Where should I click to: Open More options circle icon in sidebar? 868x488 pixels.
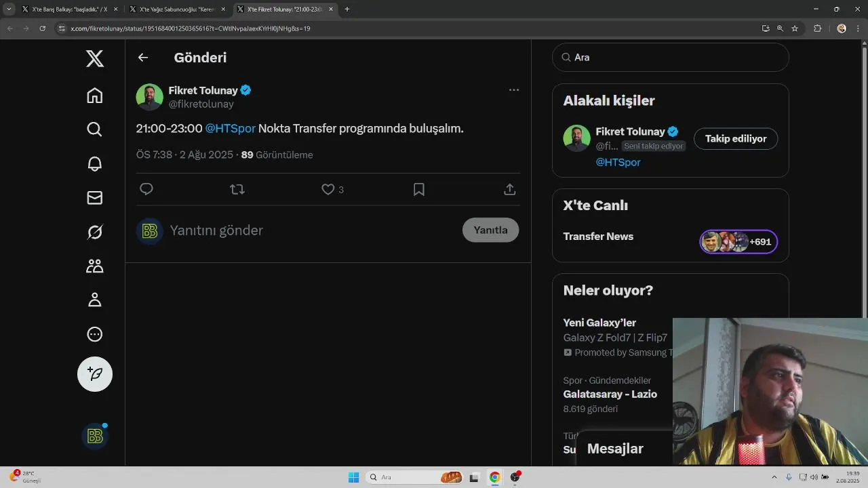[95, 334]
